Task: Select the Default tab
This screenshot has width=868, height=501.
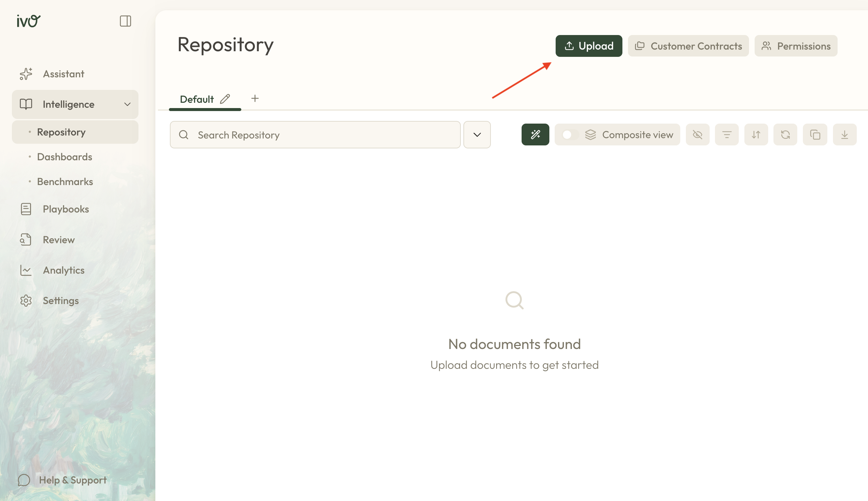Action: point(197,99)
